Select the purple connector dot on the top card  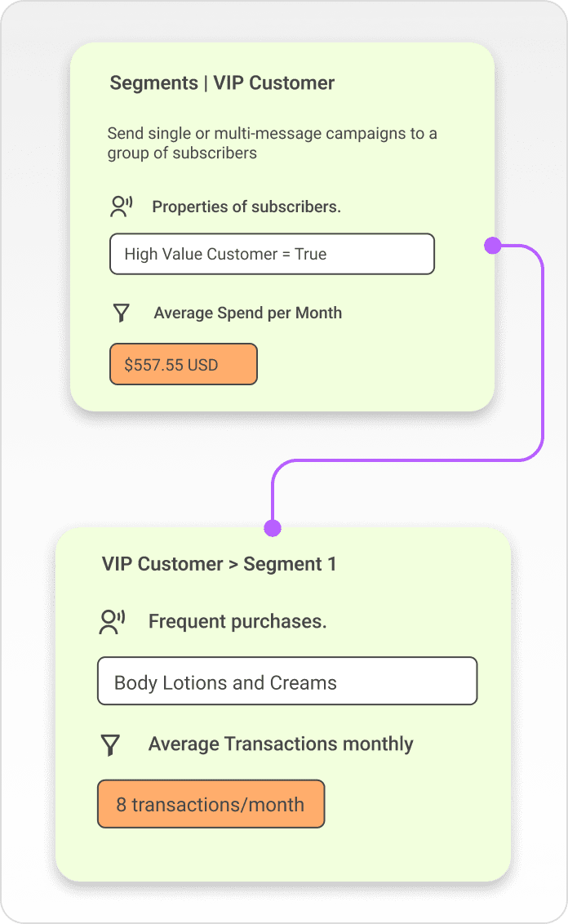(x=492, y=245)
